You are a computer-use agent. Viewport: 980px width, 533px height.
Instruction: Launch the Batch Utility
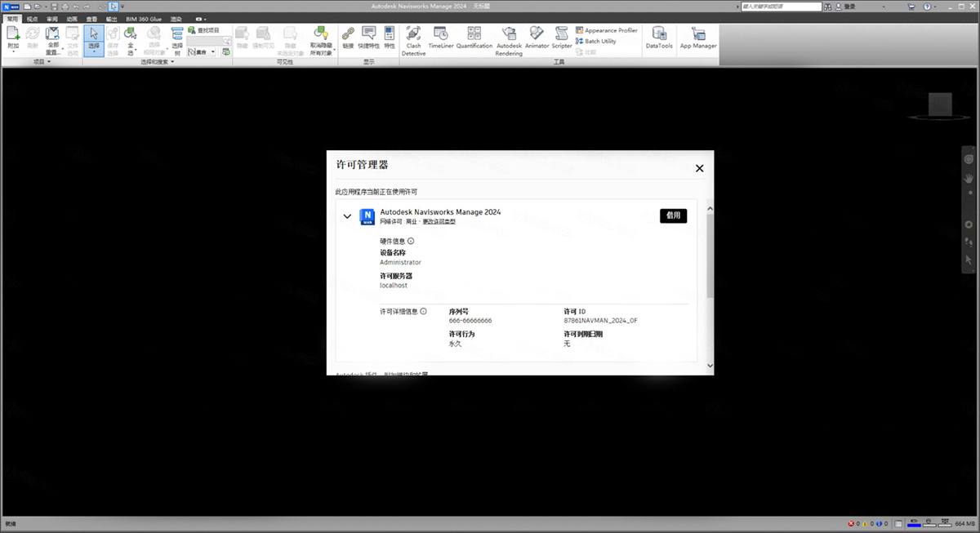click(x=595, y=41)
